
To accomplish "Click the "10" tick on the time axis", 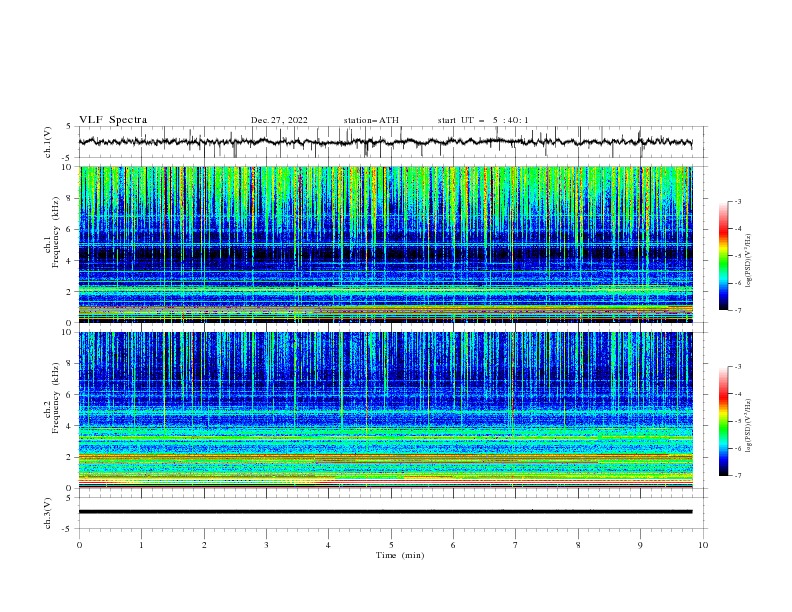I will click(x=703, y=545).
